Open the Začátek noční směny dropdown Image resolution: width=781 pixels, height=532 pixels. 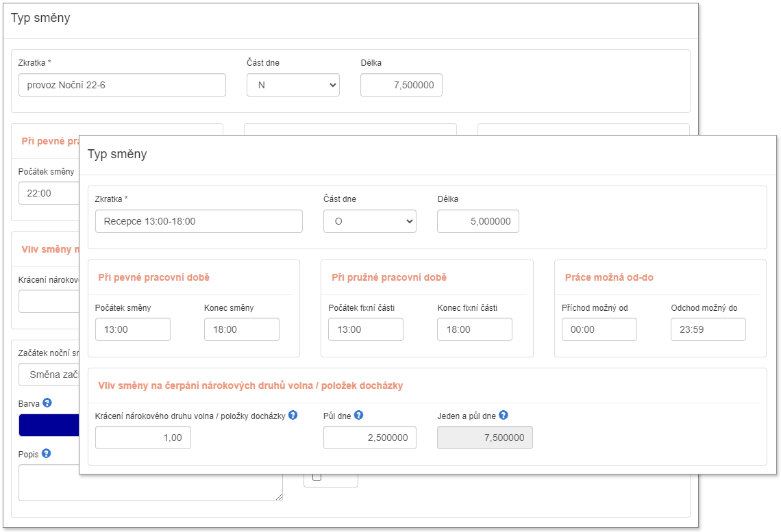[x=49, y=374]
